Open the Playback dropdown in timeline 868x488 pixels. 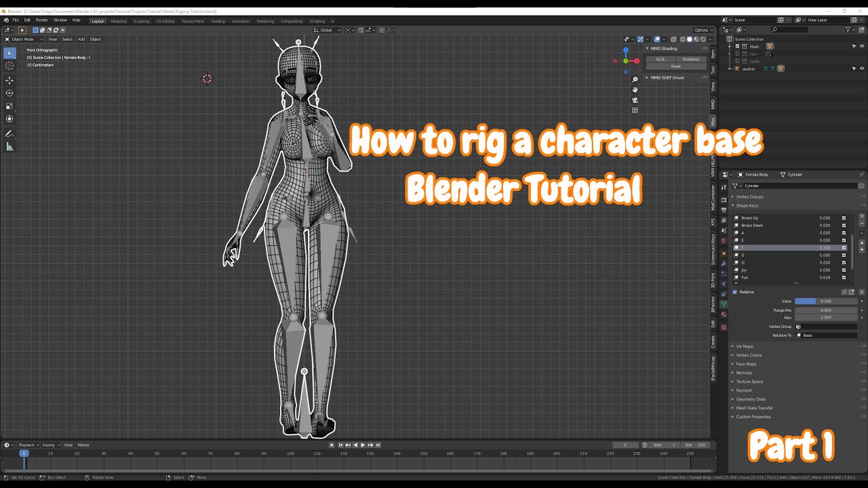point(28,445)
